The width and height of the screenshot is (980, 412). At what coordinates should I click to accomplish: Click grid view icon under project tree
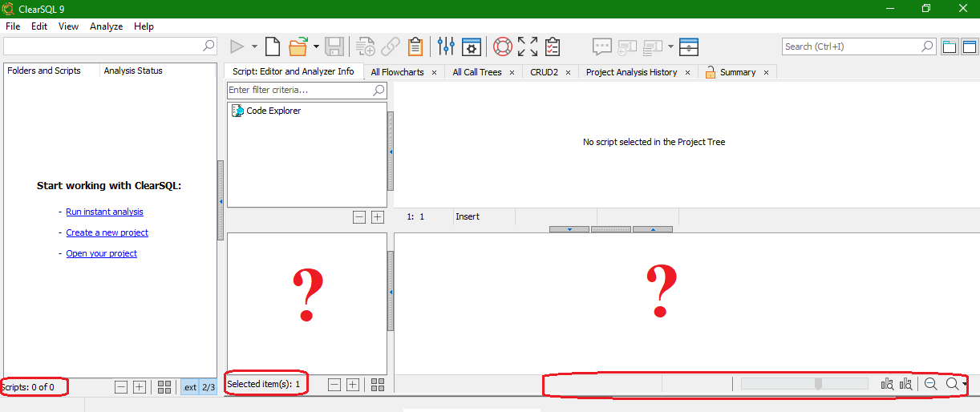pos(164,387)
